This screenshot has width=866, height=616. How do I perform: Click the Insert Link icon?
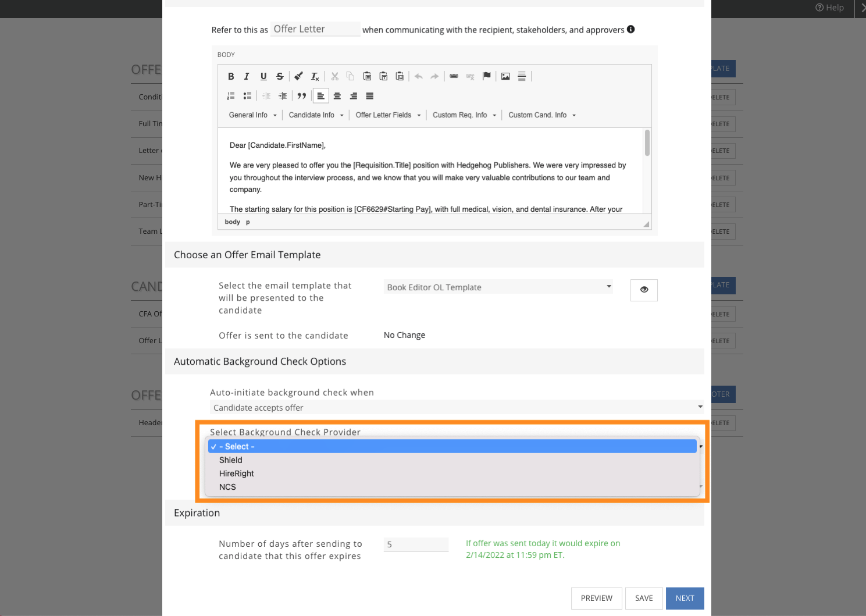click(454, 76)
